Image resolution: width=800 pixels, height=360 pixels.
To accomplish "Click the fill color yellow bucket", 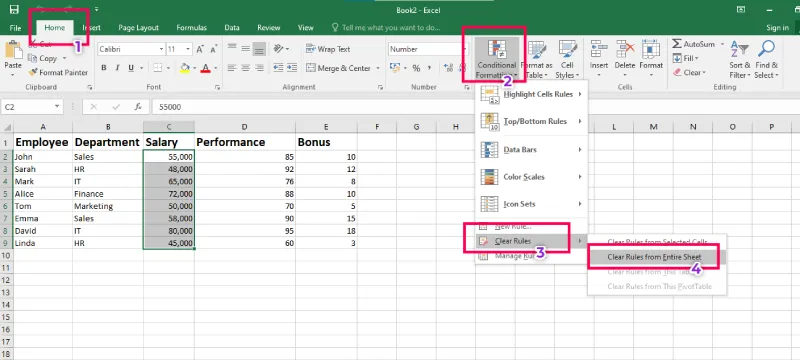I will [185, 68].
